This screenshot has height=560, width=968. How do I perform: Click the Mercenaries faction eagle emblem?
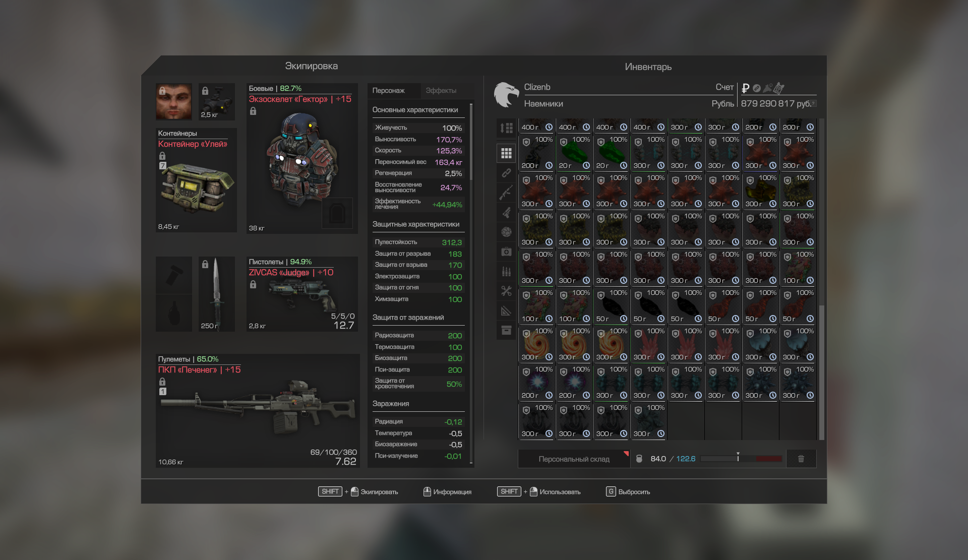click(506, 95)
